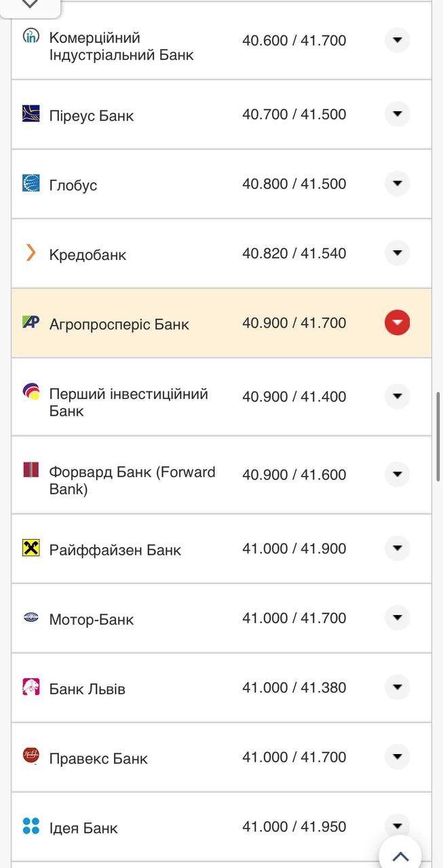Click the Агропросперіс Банк logo
This screenshot has width=443, height=868.
29,323
